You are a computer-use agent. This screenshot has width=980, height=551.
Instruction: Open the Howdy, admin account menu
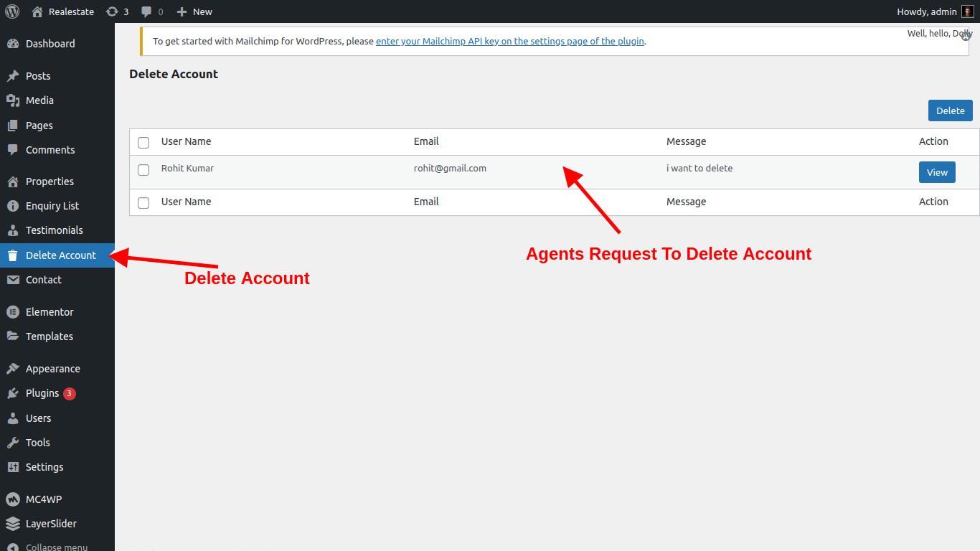(x=926, y=11)
